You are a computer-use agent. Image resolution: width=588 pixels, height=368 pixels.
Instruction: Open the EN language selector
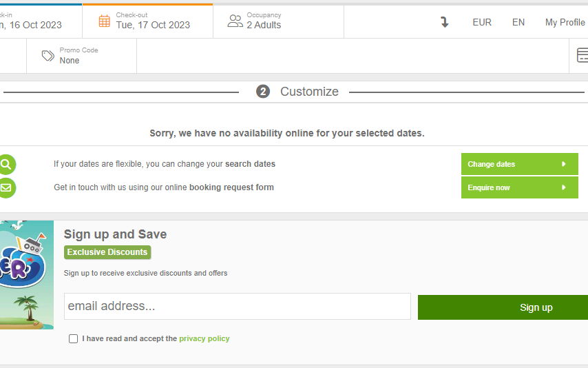(x=518, y=22)
